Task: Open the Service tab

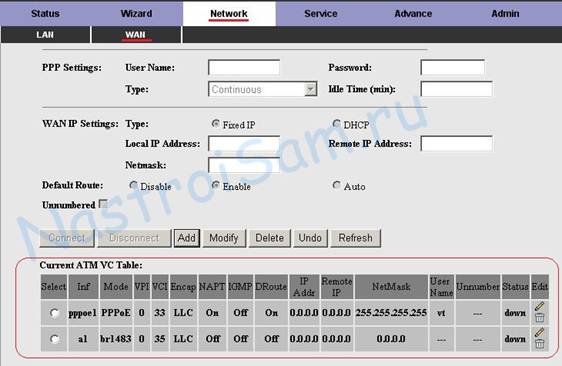Action: tap(321, 14)
